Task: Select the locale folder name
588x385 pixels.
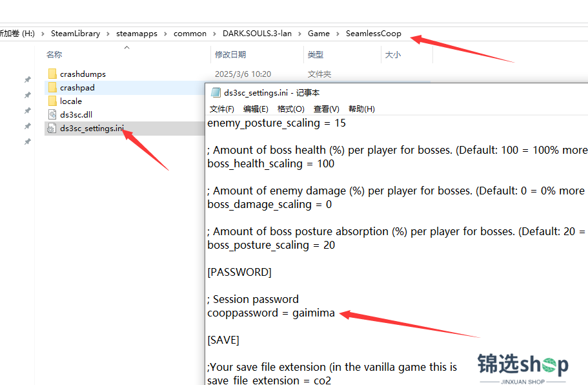Action: [x=71, y=101]
